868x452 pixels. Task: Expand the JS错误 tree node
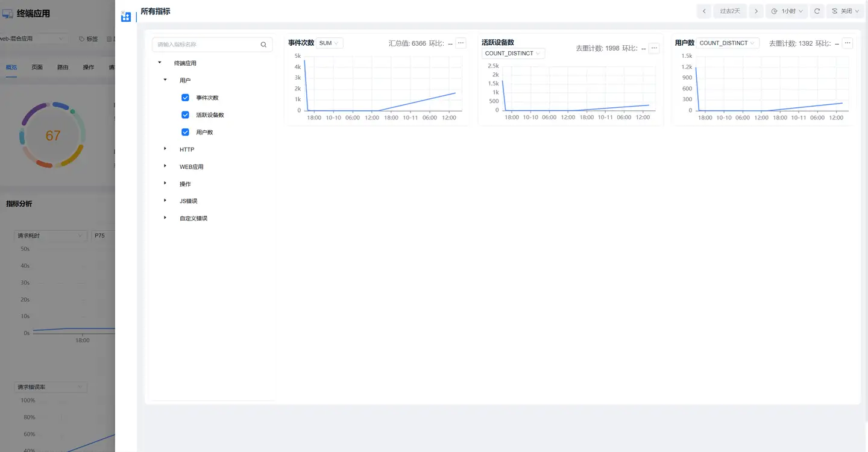pos(165,201)
